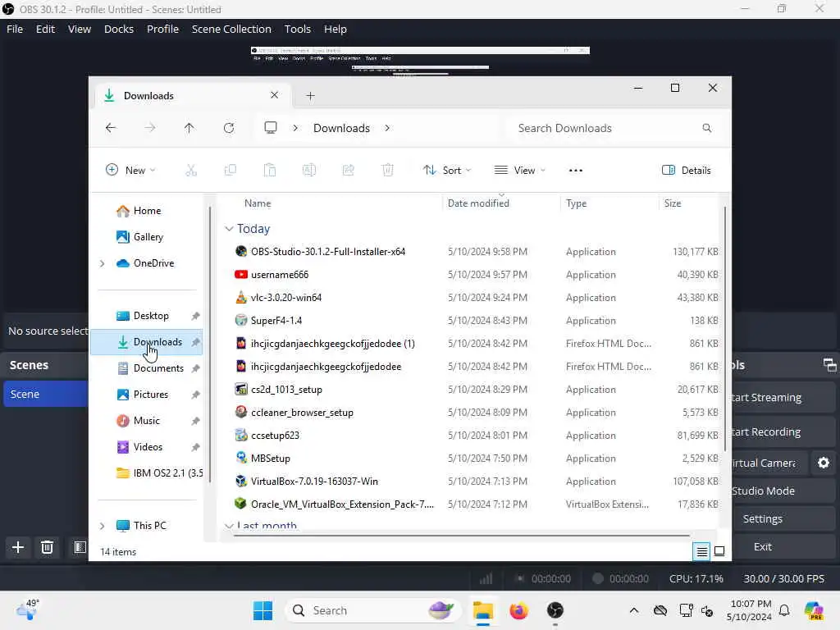Open the OBS Edit menu
This screenshot has width=840, height=630.
coord(46,29)
